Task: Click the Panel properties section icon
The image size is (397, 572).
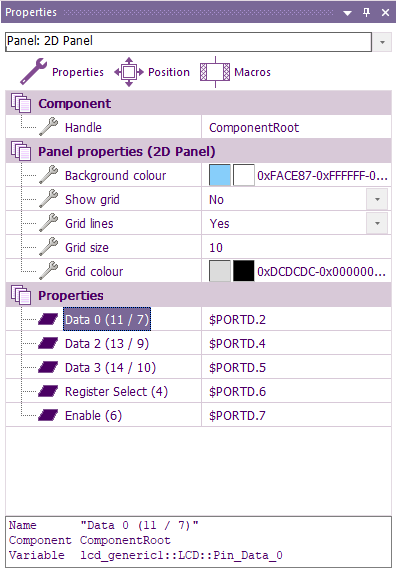Action: pos(21,151)
